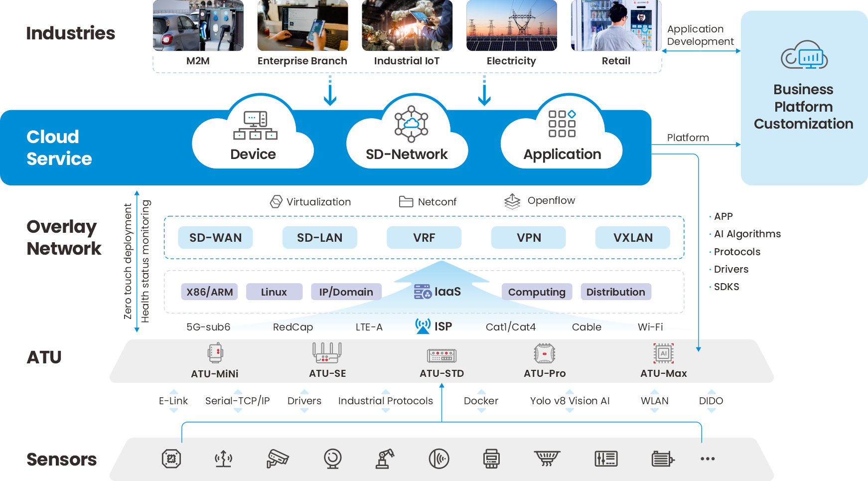Select the ATU-SE router icon
Screen dimensions: 868x481
tap(327, 353)
